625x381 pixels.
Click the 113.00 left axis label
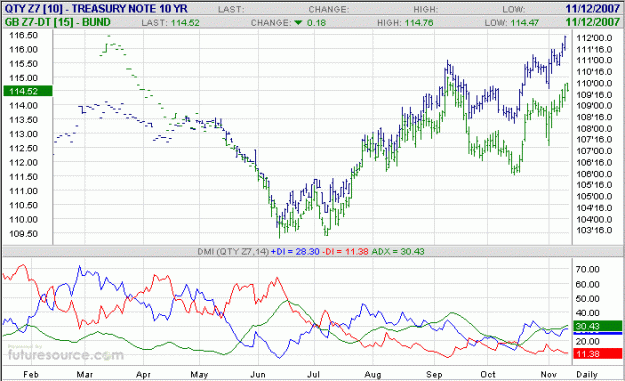[23, 134]
